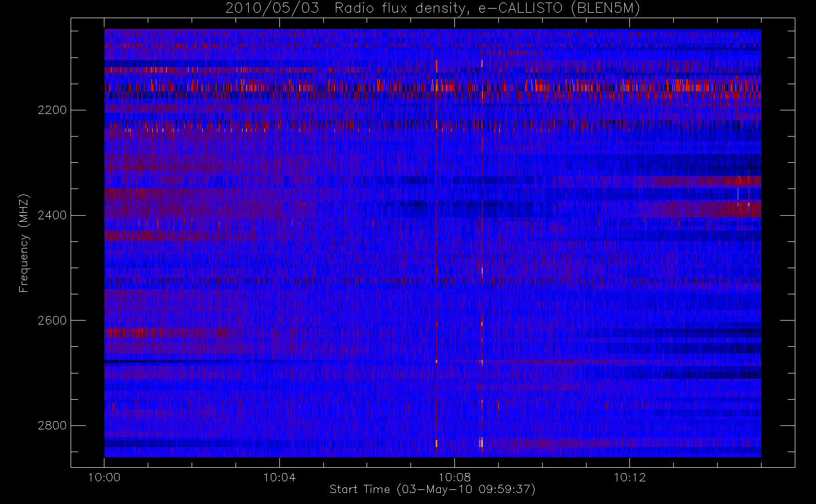The image size is (816, 504).
Task: Click the 2200 frequency tick label
Action: [52, 110]
